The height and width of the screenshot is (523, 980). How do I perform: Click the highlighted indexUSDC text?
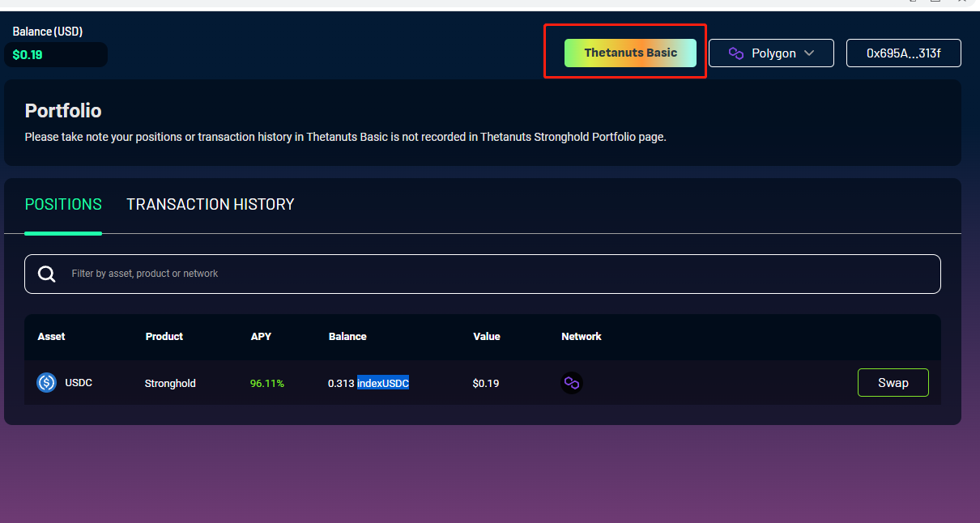coord(383,383)
